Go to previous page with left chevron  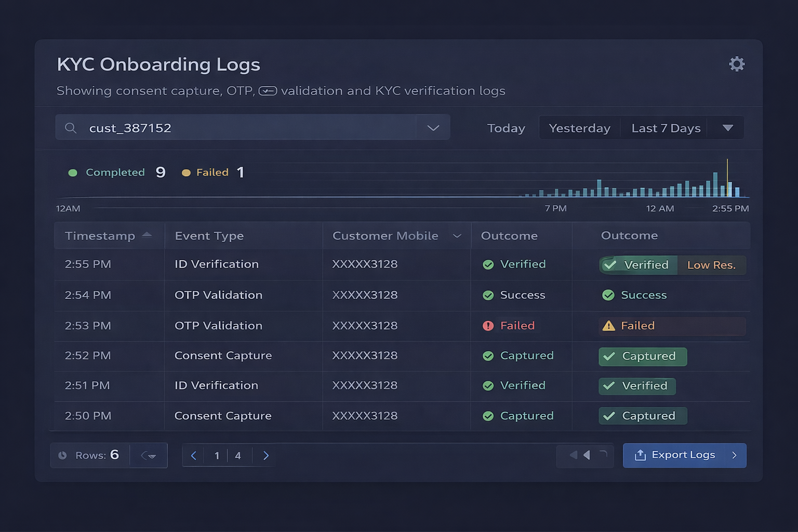194,456
